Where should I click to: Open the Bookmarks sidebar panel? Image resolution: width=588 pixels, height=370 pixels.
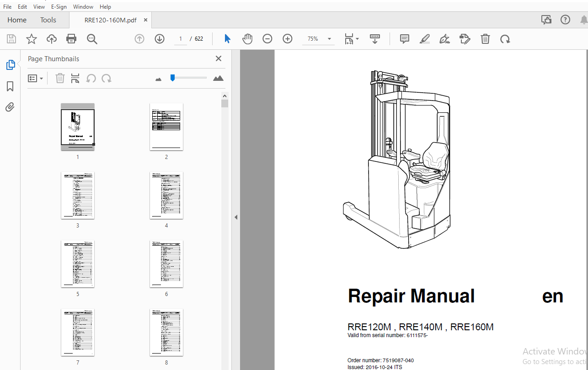10,86
